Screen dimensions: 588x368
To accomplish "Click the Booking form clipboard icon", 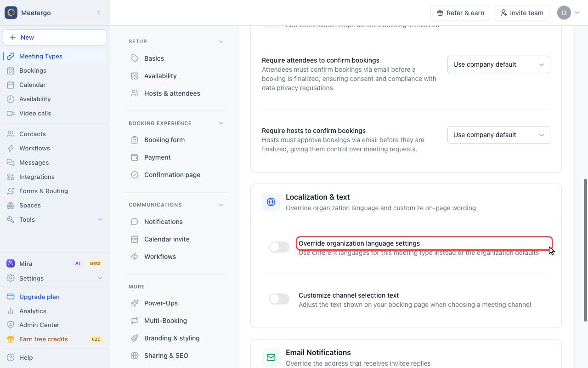I will (x=135, y=140).
